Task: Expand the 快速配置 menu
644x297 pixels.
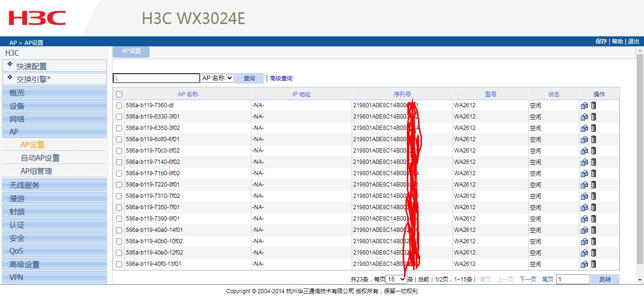Action: [x=55, y=66]
